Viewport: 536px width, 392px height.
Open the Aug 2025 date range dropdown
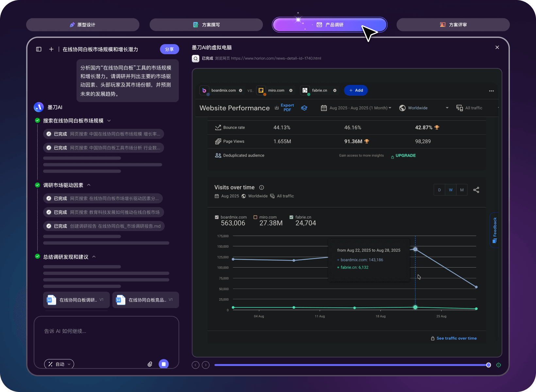(x=356, y=108)
